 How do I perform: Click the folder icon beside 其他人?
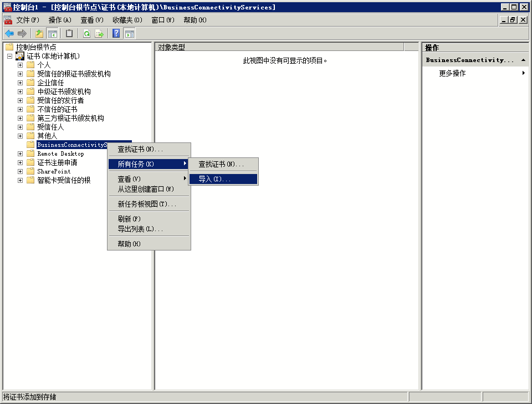click(x=30, y=136)
